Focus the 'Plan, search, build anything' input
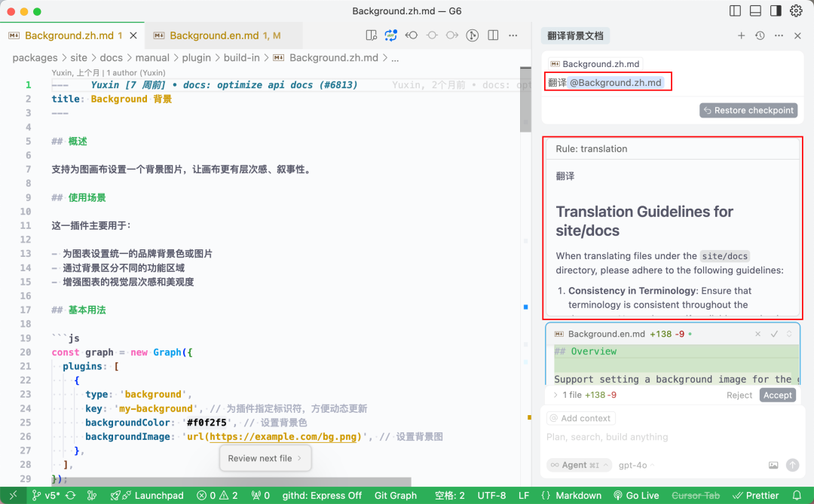Screen dimensions: 814x504 672,437
